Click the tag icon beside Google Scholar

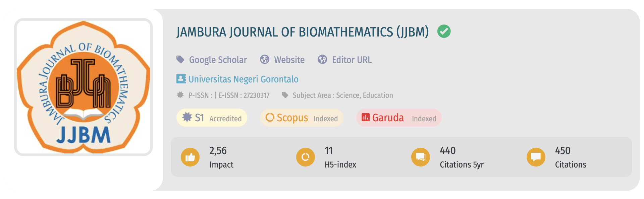180,60
